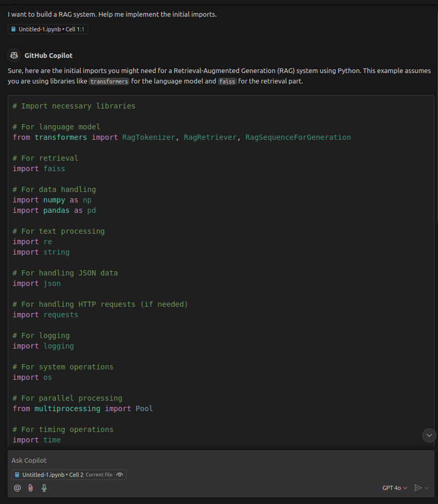Click the GitHub Copilot avatar icon

[x=14, y=55]
